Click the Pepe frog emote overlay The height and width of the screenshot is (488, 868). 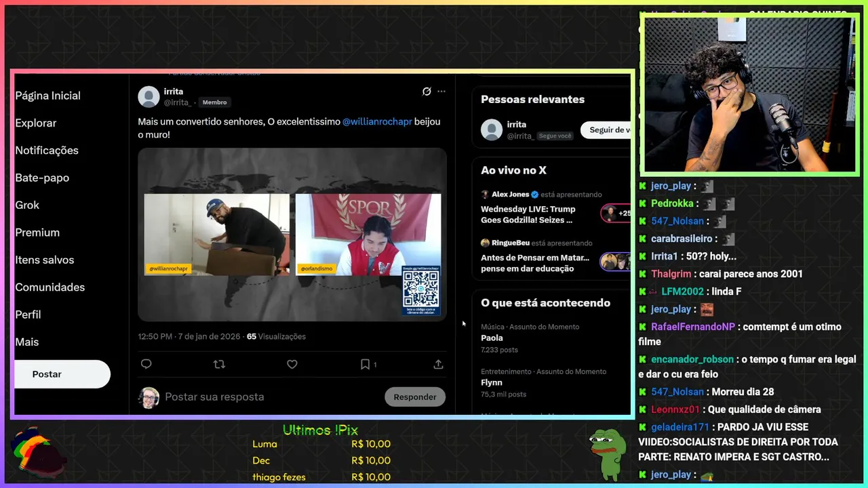607,453
